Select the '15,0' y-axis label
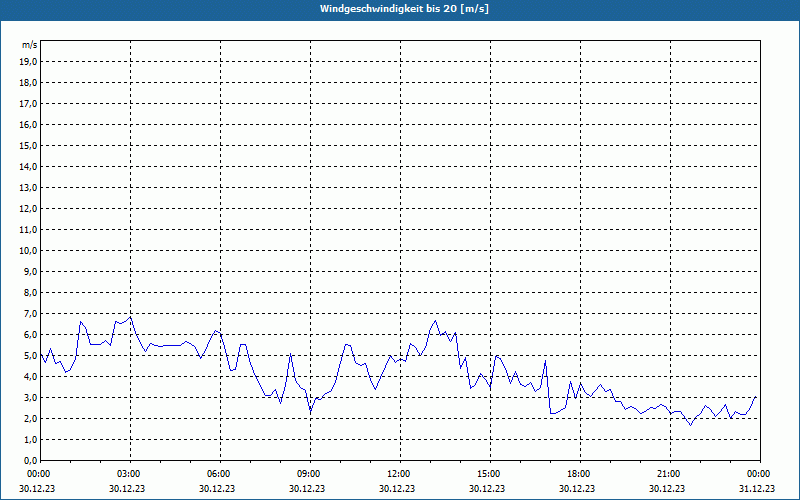800x500 pixels. pos(29,145)
